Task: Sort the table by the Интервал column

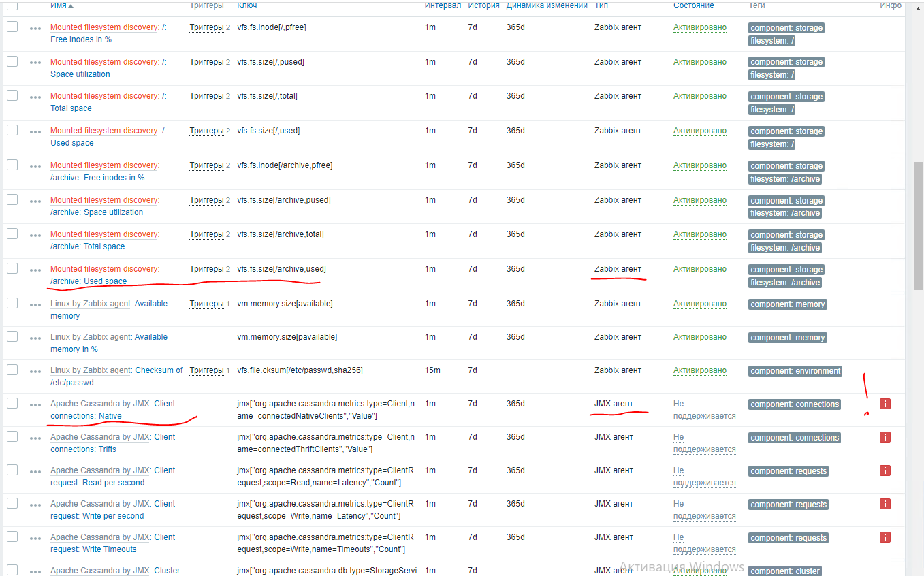Action: click(443, 5)
